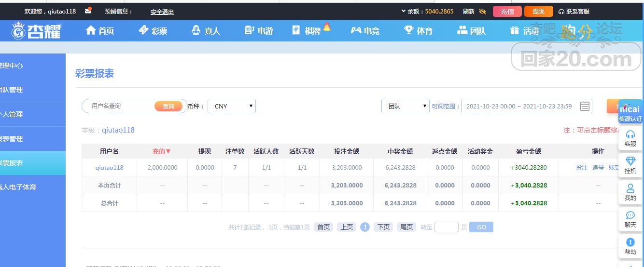Image resolution: width=644 pixels, height=267 pixels.
Task: Sort by 投注金额 column header
Action: (347, 151)
